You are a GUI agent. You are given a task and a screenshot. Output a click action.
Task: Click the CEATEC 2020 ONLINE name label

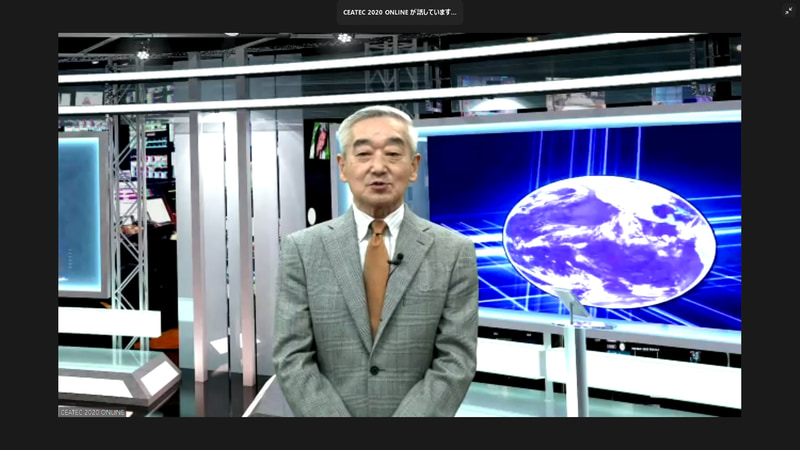92,412
